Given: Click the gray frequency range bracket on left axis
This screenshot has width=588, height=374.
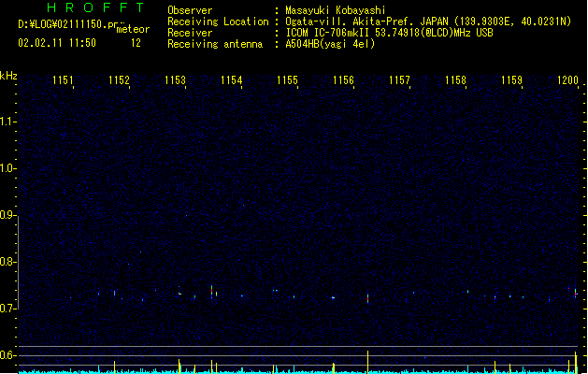Looking at the screenshot, I should pyautogui.click(x=18, y=262).
